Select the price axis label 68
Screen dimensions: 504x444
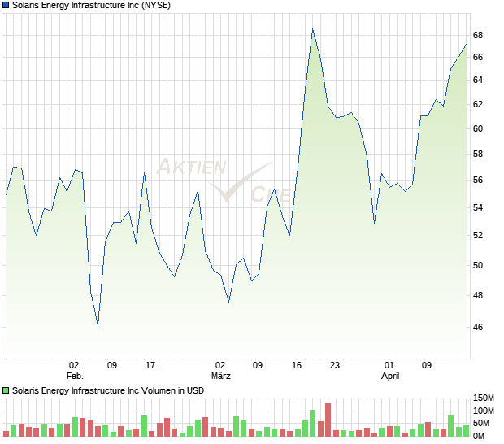pyautogui.click(x=478, y=35)
